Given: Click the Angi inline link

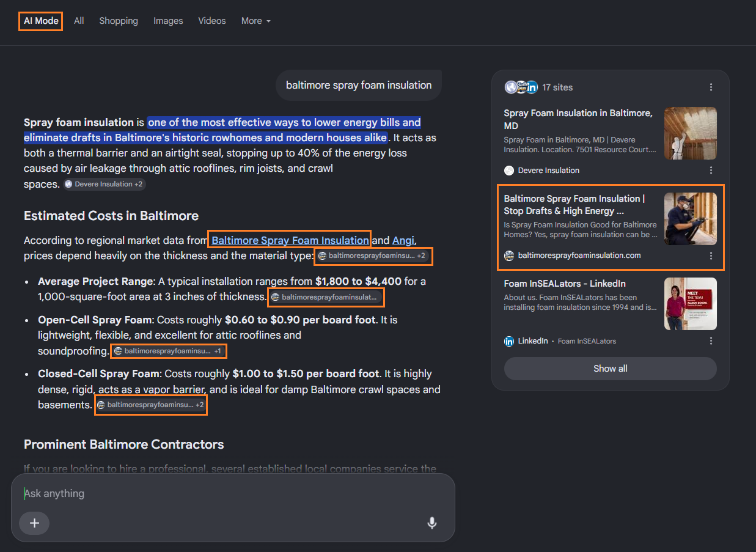Looking at the screenshot, I should coord(403,240).
